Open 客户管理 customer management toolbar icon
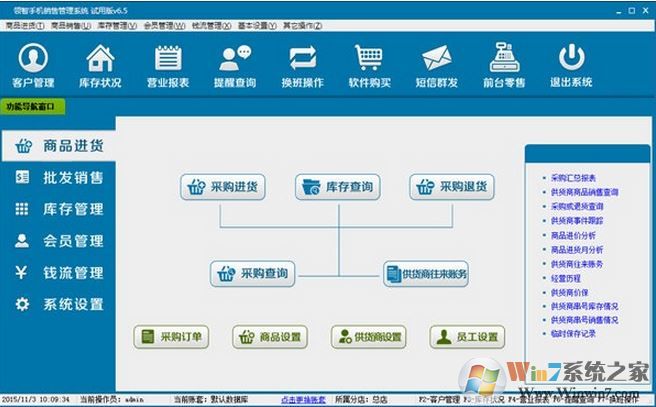656x407 pixels. click(x=33, y=65)
